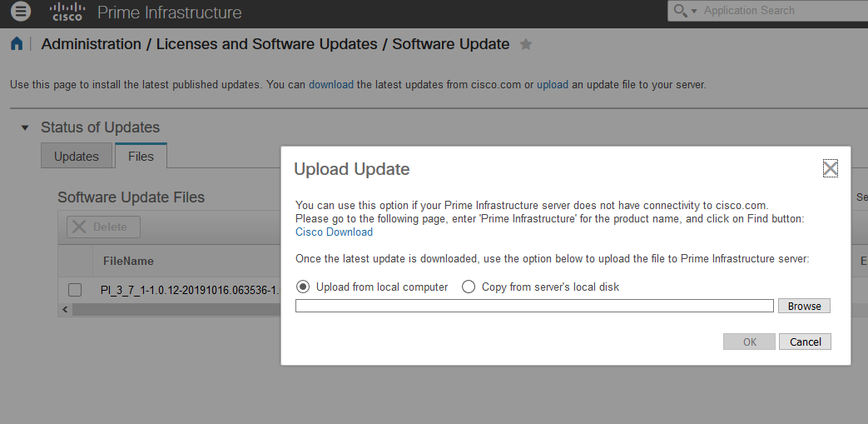Click the download link in description
The width and height of the screenshot is (868, 424).
tap(331, 85)
